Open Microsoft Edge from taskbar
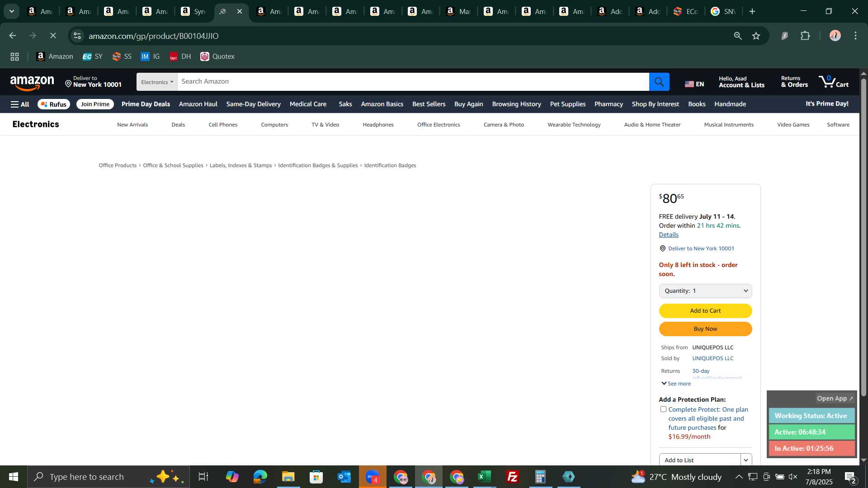This screenshot has height=488, width=868. (x=260, y=477)
